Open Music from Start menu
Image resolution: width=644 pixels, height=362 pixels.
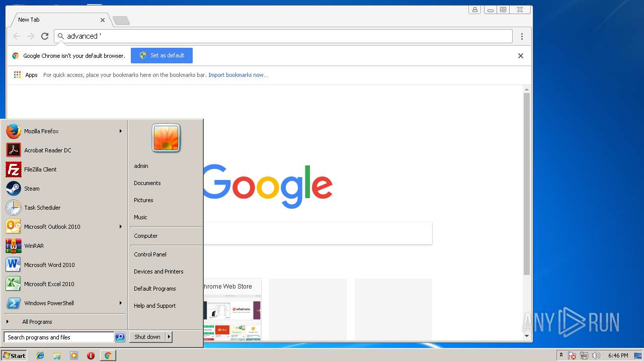click(x=140, y=217)
